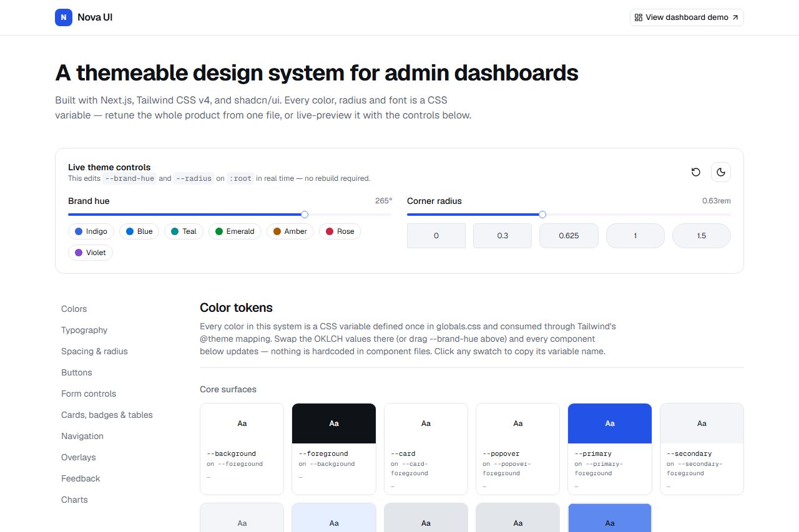Open Feedback section in sidebar
The height and width of the screenshot is (532, 799).
[x=81, y=478]
